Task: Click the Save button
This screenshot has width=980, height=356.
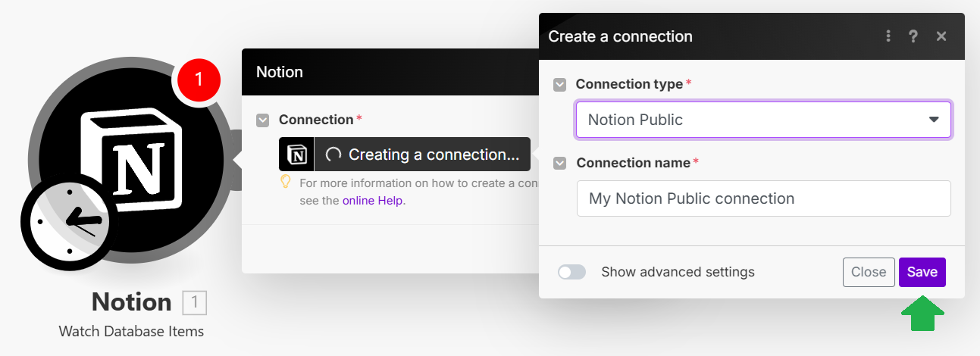Action: [x=922, y=272]
